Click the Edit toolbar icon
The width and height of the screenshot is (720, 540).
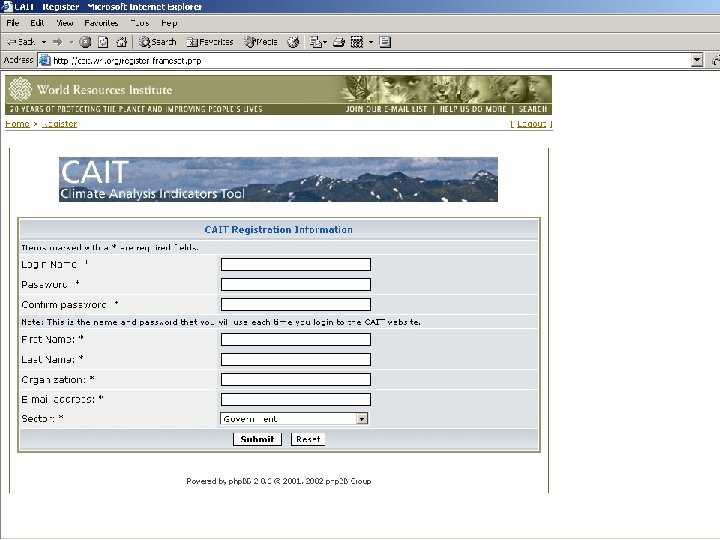[357, 42]
